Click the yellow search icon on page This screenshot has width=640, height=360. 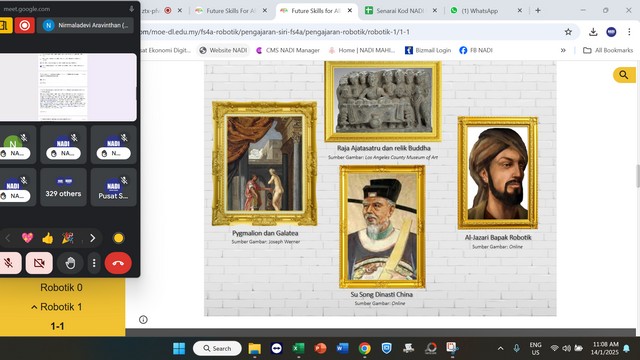click(x=624, y=75)
